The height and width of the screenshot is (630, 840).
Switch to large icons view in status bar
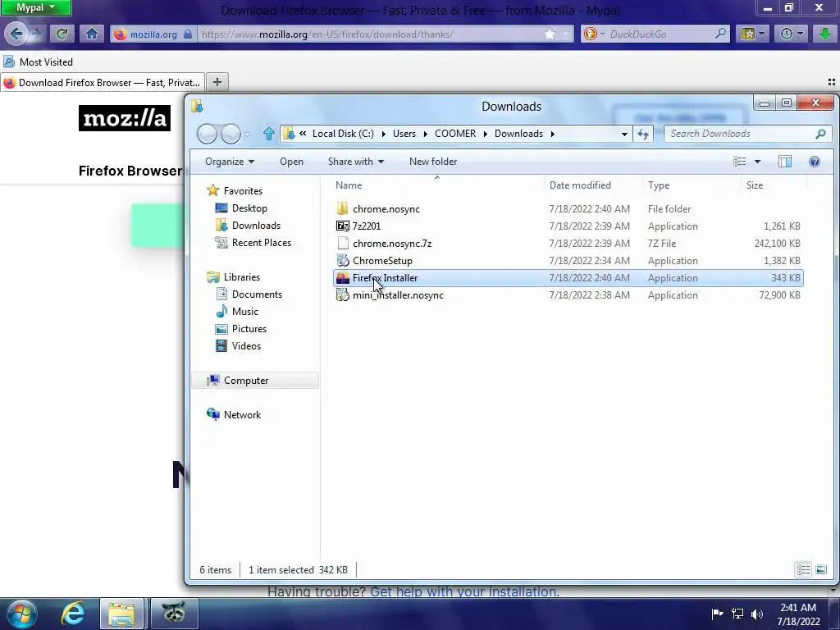click(x=820, y=569)
